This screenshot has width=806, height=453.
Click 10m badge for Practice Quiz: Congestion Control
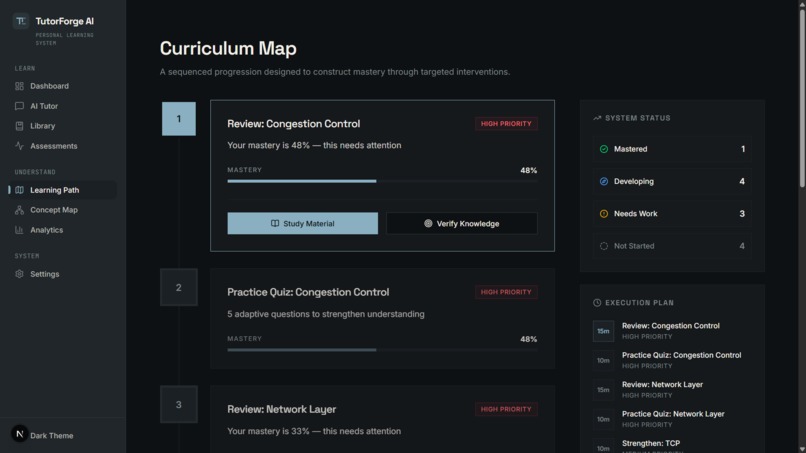[x=603, y=360]
